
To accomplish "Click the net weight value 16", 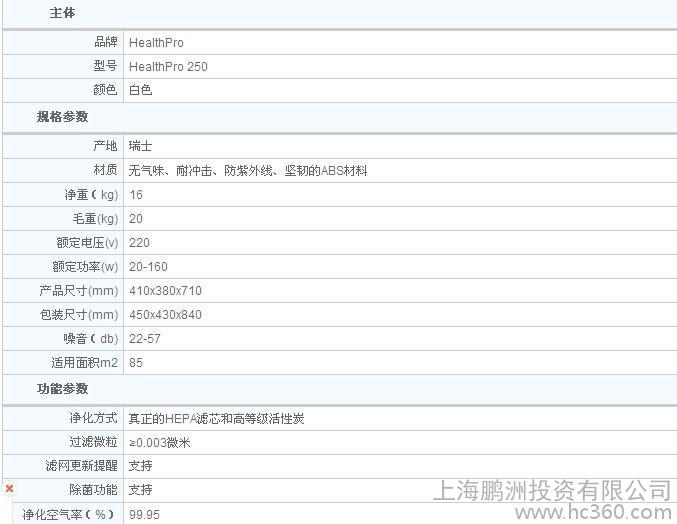I will (136, 195).
